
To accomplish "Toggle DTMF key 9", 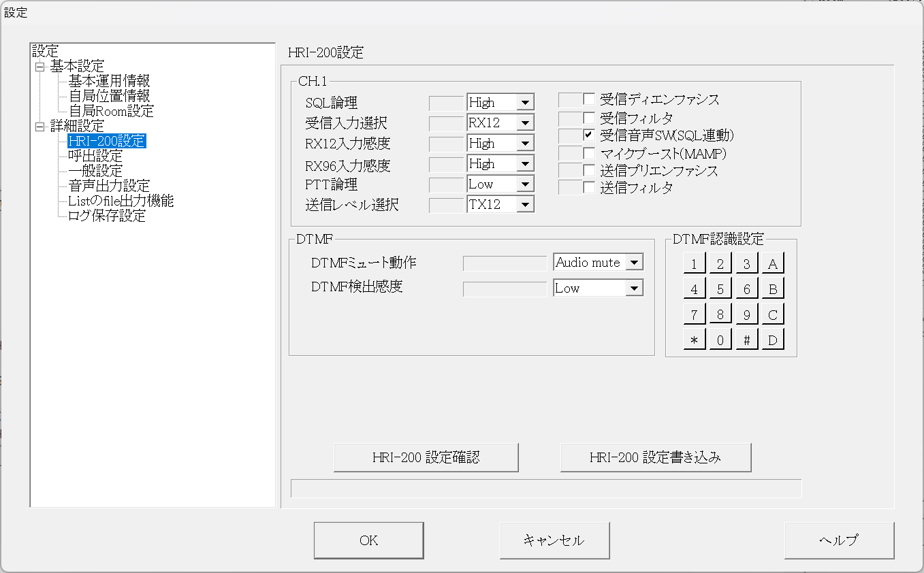I will tap(746, 314).
